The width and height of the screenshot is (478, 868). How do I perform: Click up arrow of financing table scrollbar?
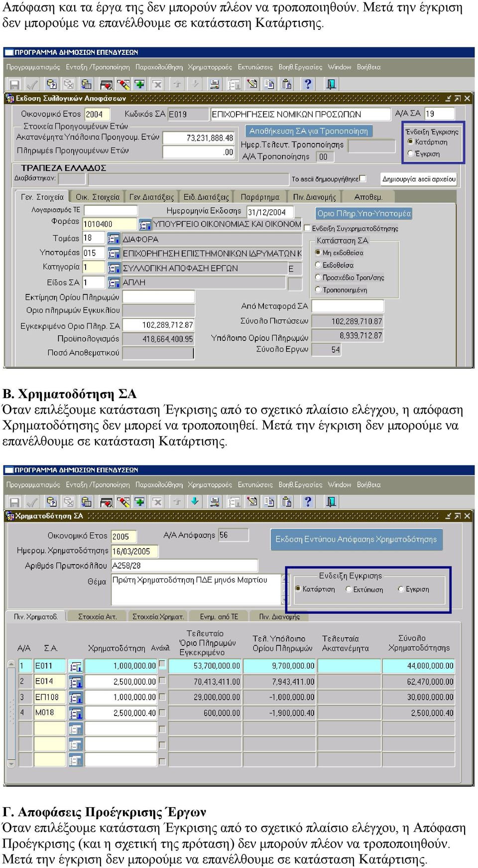click(11, 665)
